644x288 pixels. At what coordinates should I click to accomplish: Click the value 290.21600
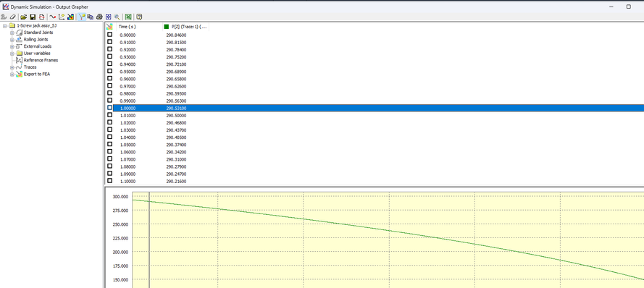(176, 182)
